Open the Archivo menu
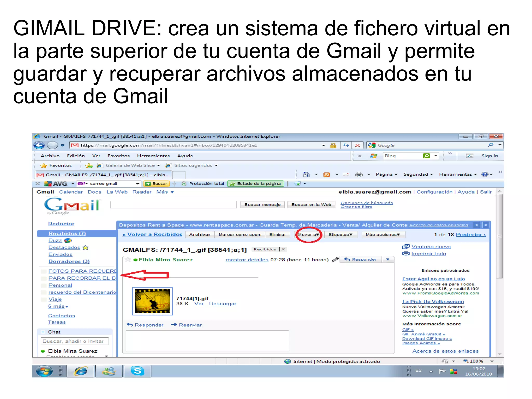This screenshot has height=399, width=532. click(50, 156)
